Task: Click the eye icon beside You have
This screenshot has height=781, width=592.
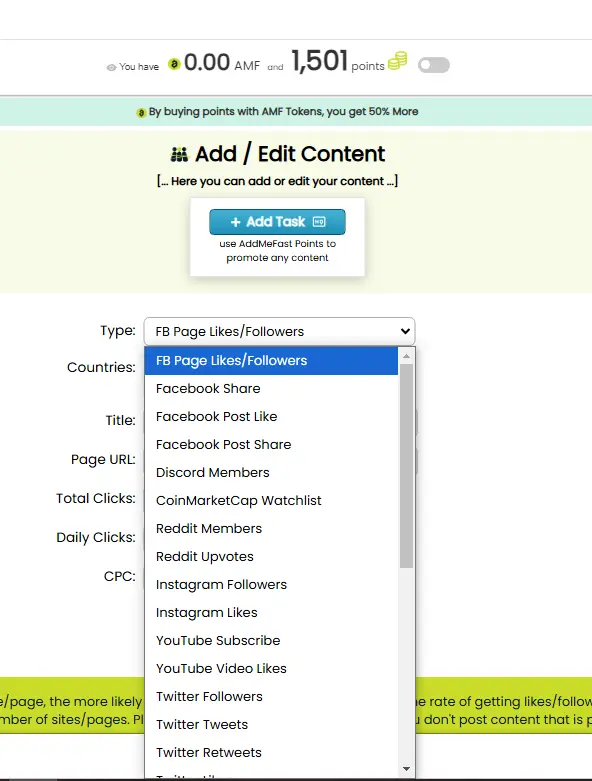Action: pos(112,67)
